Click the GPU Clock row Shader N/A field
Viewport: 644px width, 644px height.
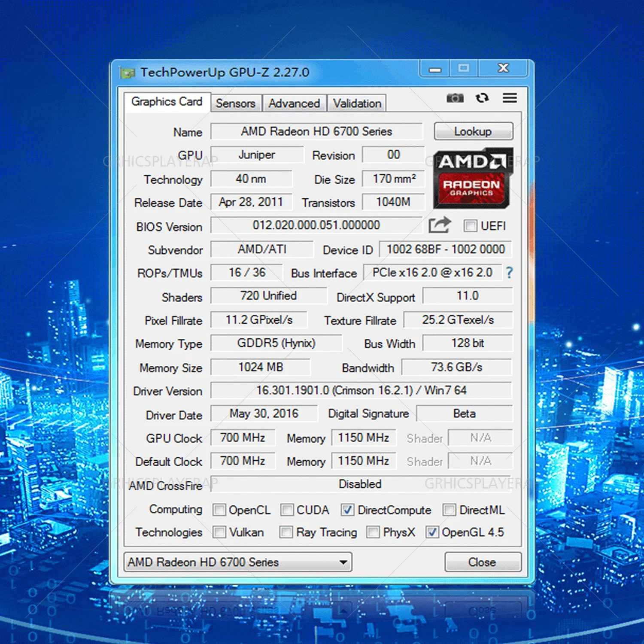click(x=480, y=437)
